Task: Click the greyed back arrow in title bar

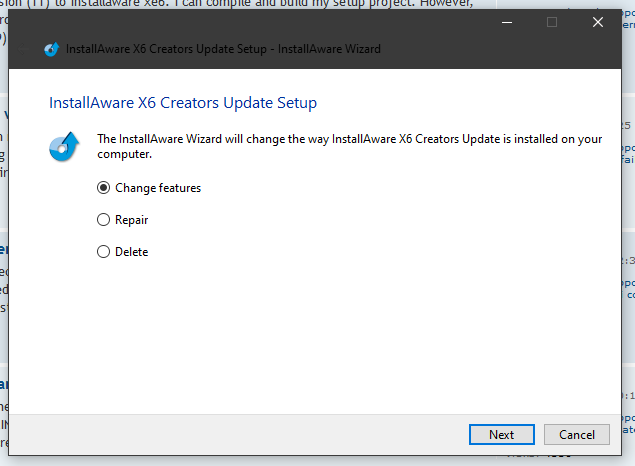Action: pos(23,49)
